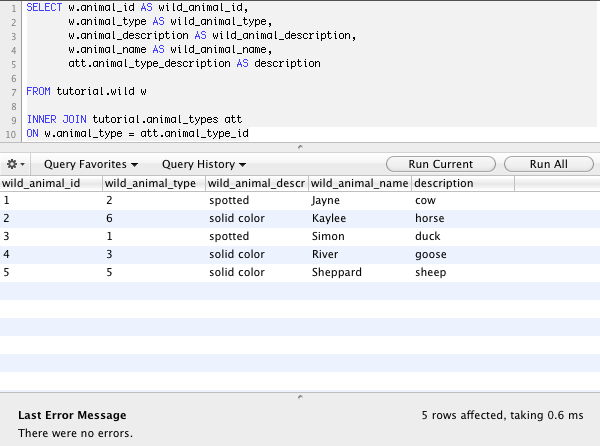
Task: Click the editor/results pane divider handle
Action: (x=300, y=147)
